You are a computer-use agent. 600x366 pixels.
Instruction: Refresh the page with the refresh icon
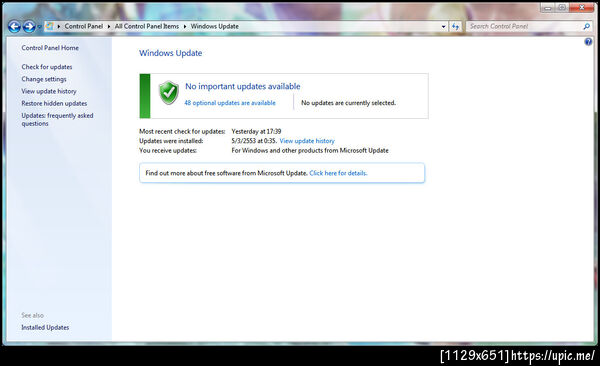[x=455, y=26]
